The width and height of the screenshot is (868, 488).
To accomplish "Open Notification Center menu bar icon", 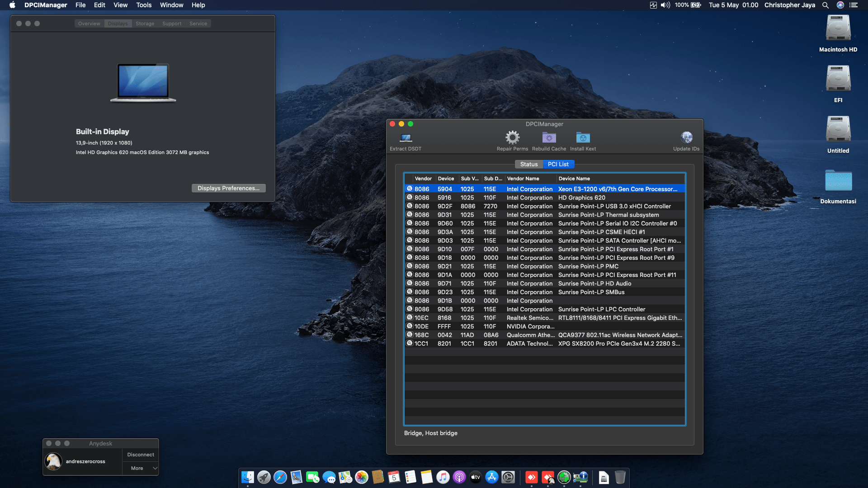I will pyautogui.click(x=854, y=5).
